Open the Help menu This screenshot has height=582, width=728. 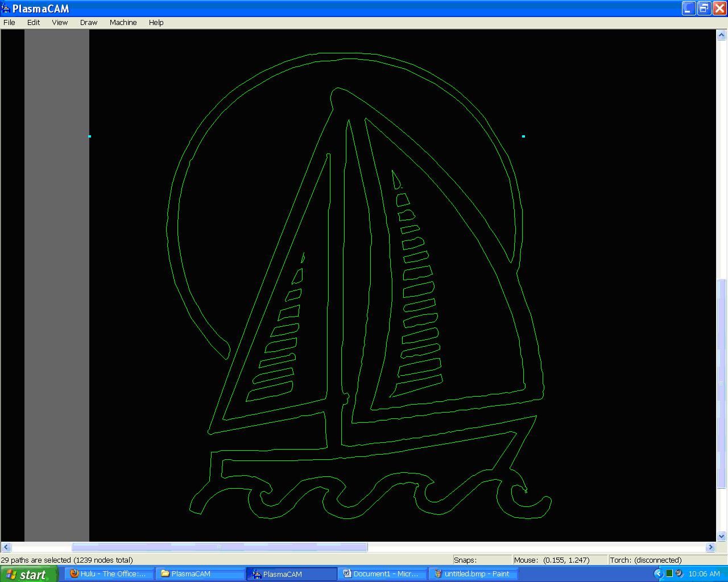click(x=156, y=22)
